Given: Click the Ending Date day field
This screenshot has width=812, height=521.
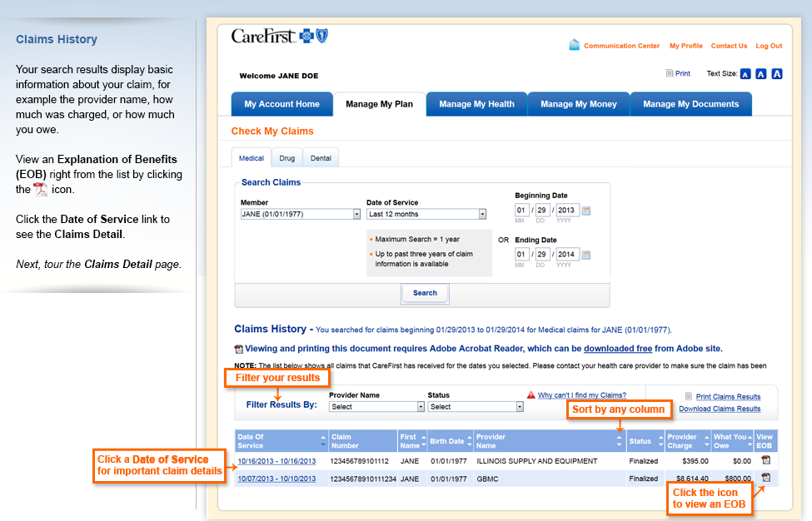Looking at the screenshot, I should pyautogui.click(x=541, y=254).
